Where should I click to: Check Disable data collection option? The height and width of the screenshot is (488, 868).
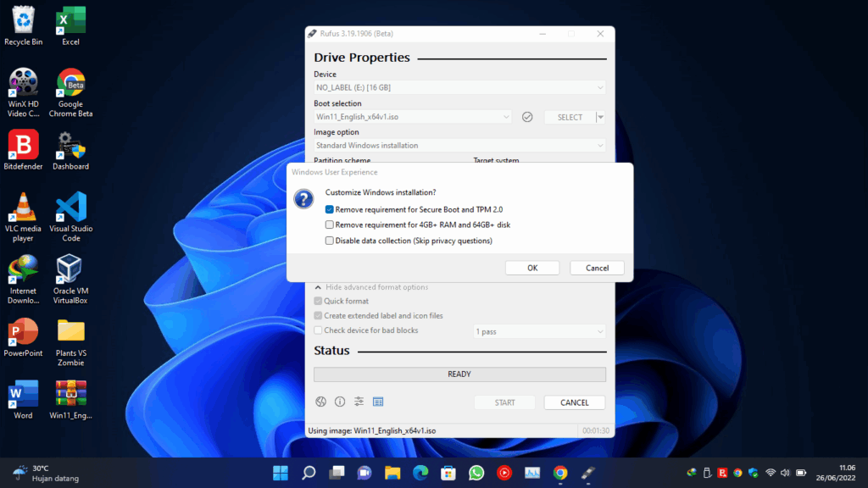(330, 241)
